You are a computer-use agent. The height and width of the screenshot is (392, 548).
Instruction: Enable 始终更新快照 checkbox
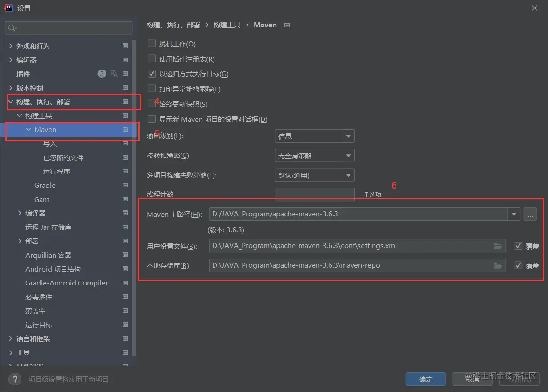pos(152,104)
